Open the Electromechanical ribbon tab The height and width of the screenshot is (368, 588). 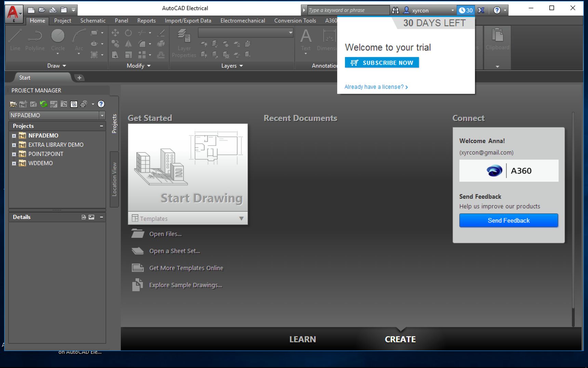coord(243,21)
